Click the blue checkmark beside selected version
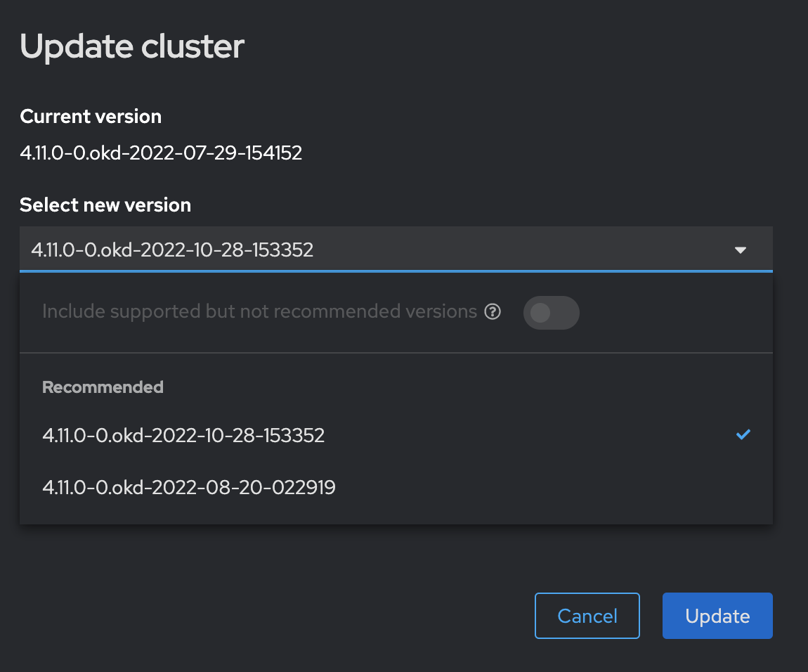Image resolution: width=808 pixels, height=672 pixels. (743, 435)
